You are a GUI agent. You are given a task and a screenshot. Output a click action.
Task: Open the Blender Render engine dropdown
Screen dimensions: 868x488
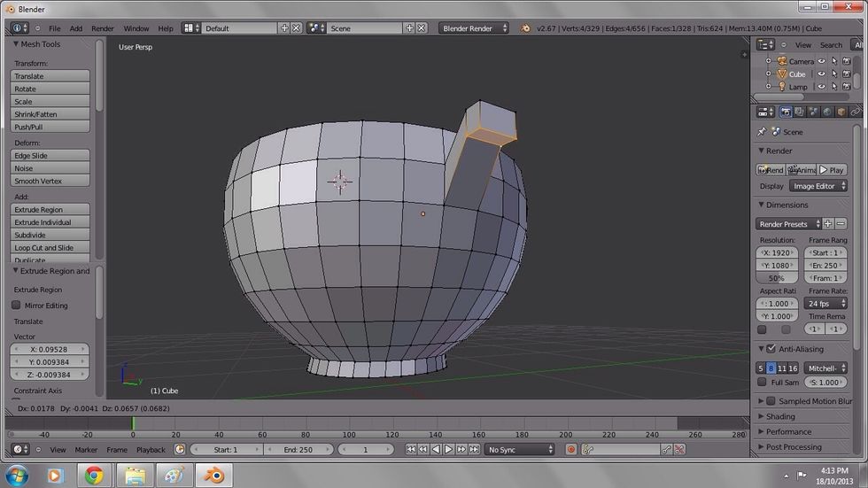pyautogui.click(x=474, y=28)
